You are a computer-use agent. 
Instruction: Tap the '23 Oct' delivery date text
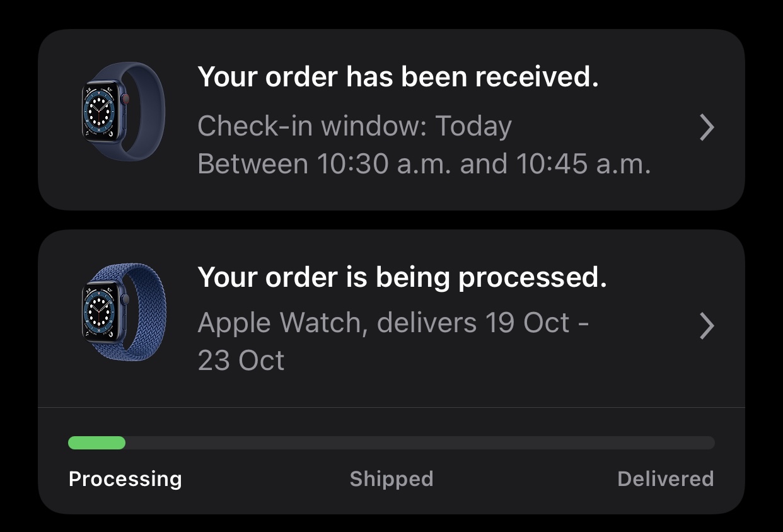(x=241, y=361)
